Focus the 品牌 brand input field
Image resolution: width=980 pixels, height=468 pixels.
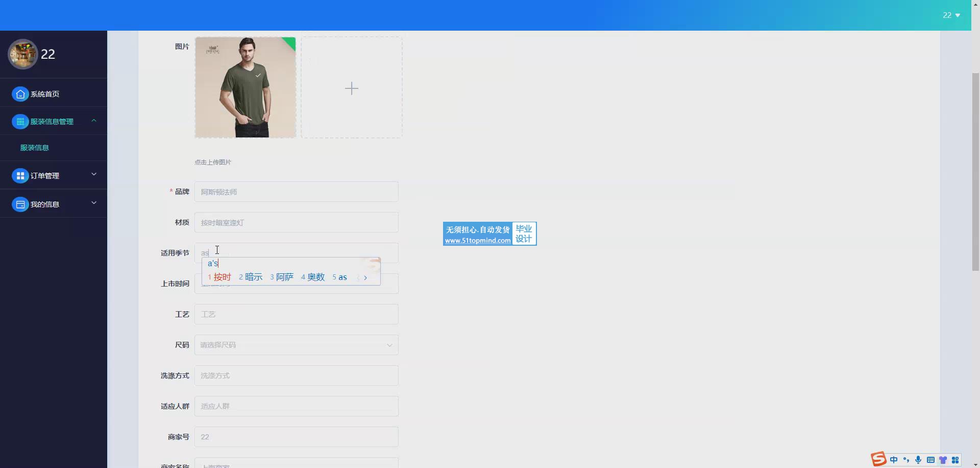(297, 192)
